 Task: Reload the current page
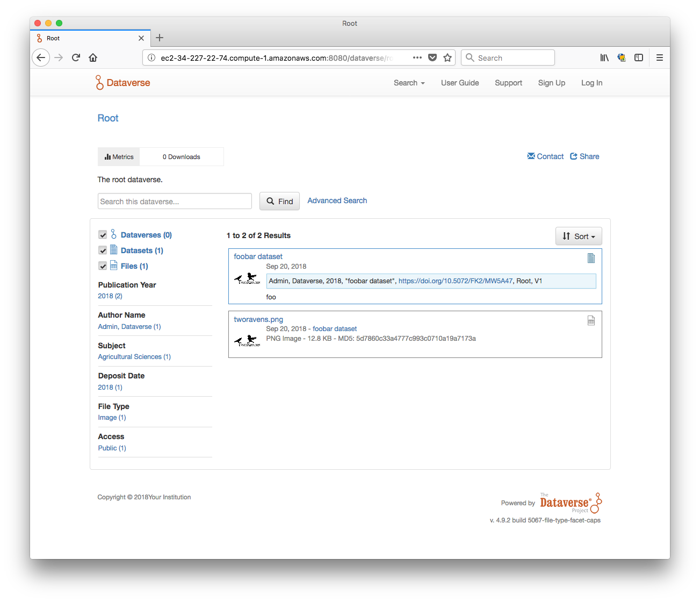[x=76, y=58]
